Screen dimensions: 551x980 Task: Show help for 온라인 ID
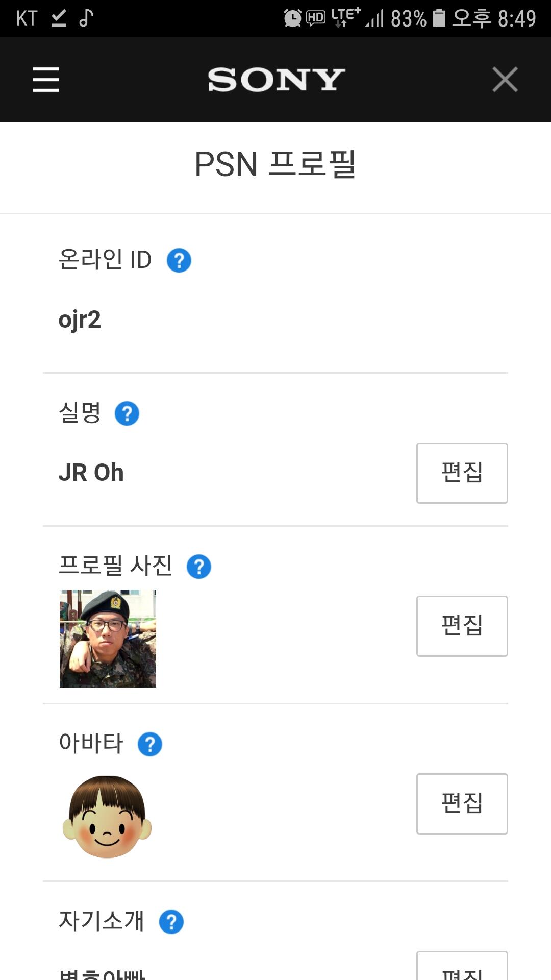179,260
